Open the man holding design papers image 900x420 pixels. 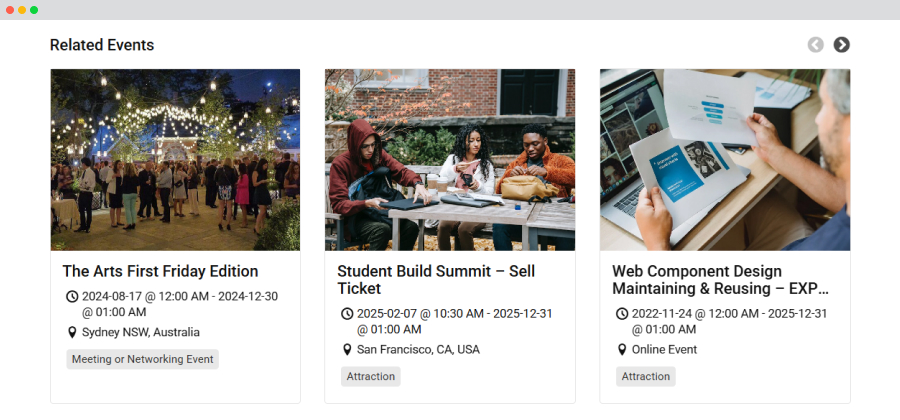point(725,160)
